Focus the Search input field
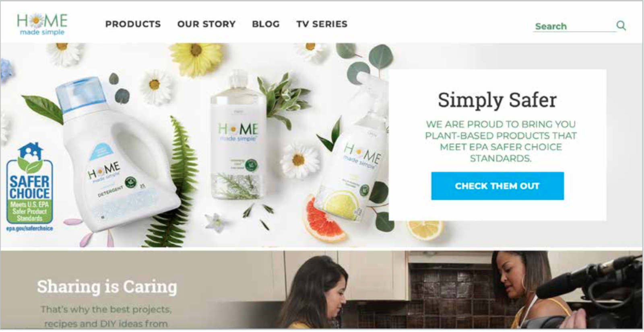 click(574, 26)
